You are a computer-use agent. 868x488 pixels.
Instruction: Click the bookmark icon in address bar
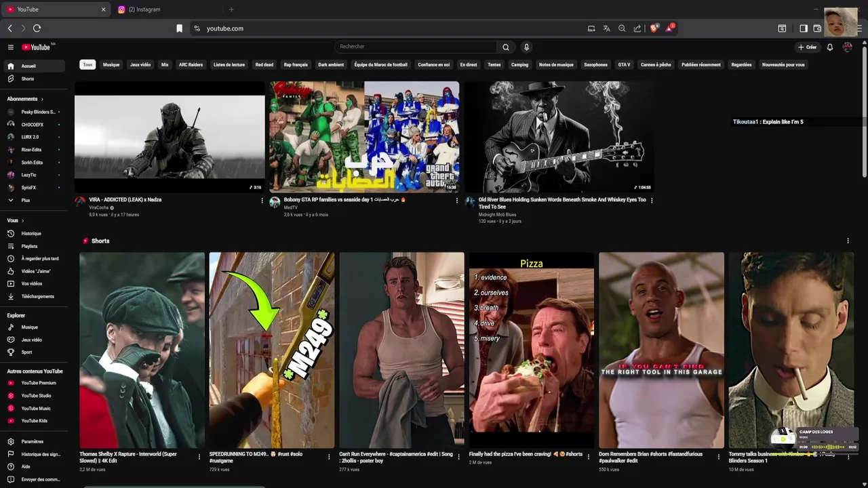[x=179, y=28]
